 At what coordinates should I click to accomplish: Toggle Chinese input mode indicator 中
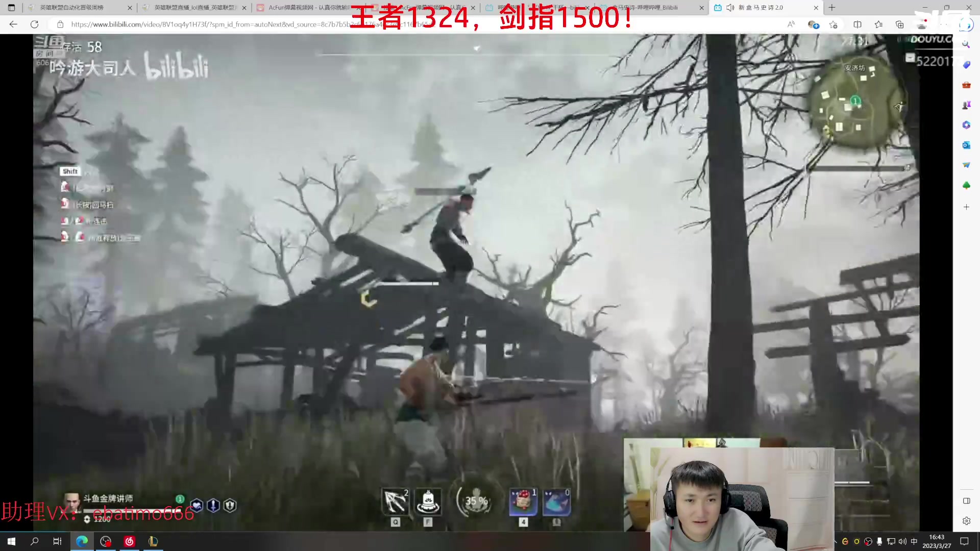click(x=914, y=541)
